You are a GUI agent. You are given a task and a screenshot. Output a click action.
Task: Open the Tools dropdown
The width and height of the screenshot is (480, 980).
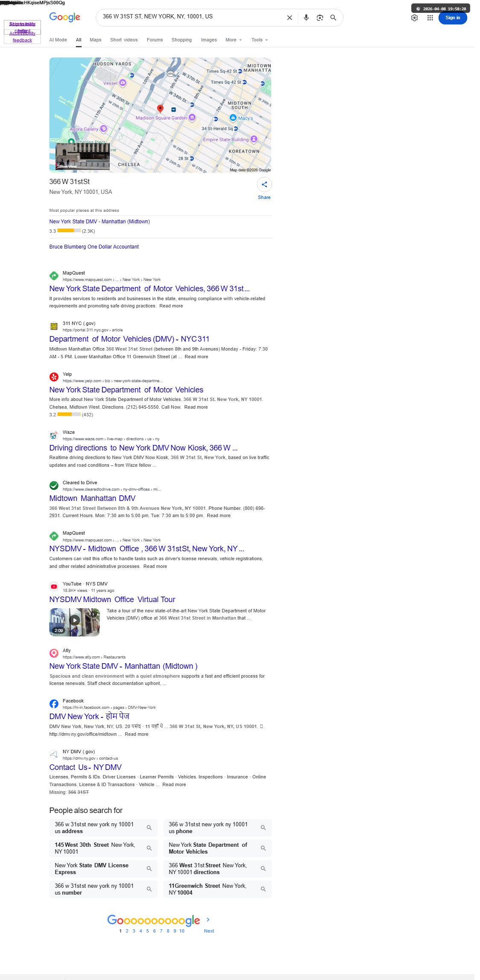point(260,40)
